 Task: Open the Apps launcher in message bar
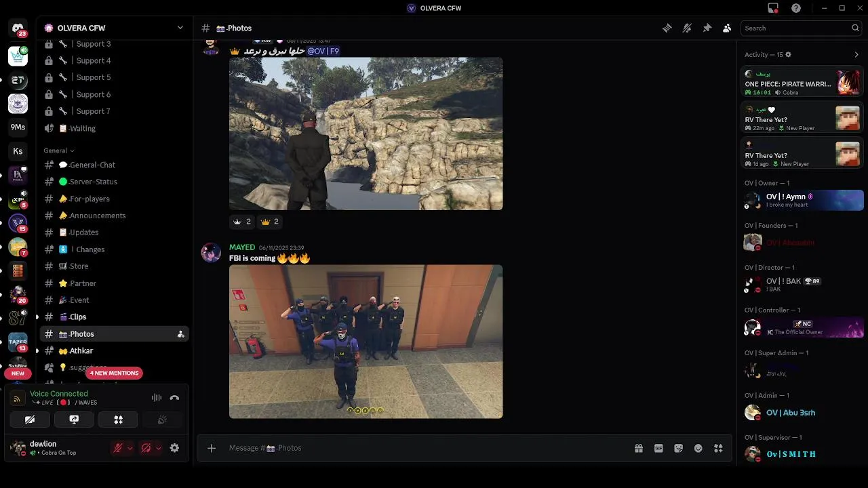[719, 448]
